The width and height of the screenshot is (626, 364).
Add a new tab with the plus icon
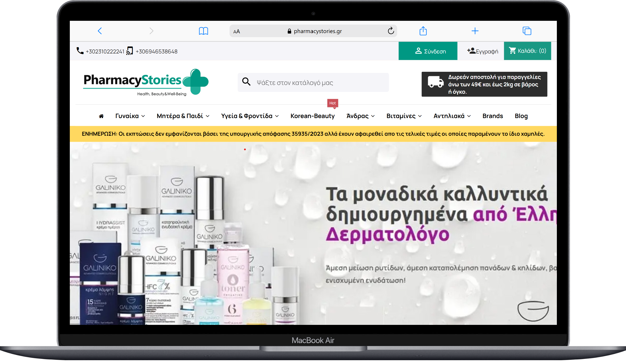(475, 31)
